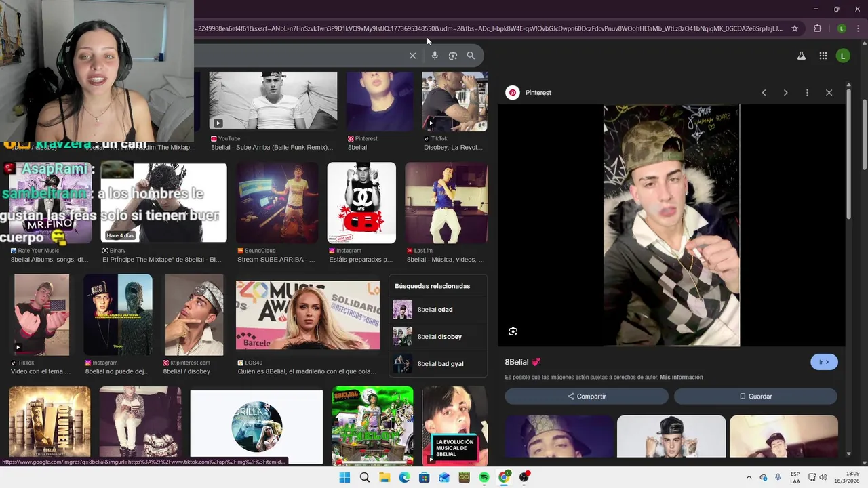Click the "8belial - Sube Arriba (Baile Funk Remix)" caption
Screen dimensions: 868x488
272,147
